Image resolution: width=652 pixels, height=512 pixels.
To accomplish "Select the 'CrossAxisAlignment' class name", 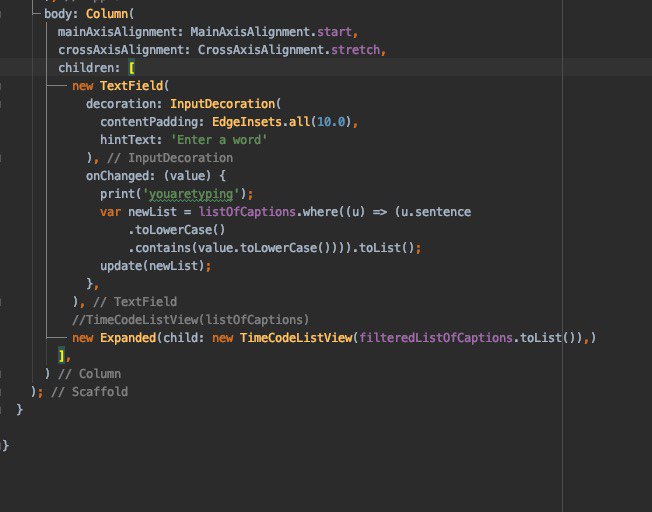I will click(261, 50).
